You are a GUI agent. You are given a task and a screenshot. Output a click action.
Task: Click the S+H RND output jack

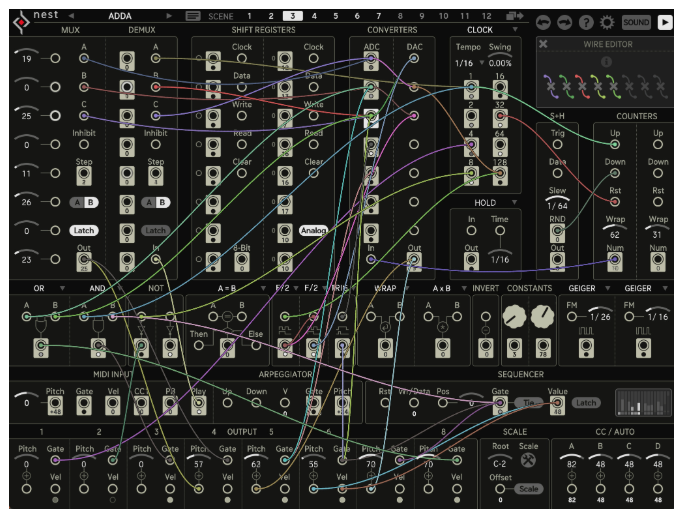(x=557, y=233)
